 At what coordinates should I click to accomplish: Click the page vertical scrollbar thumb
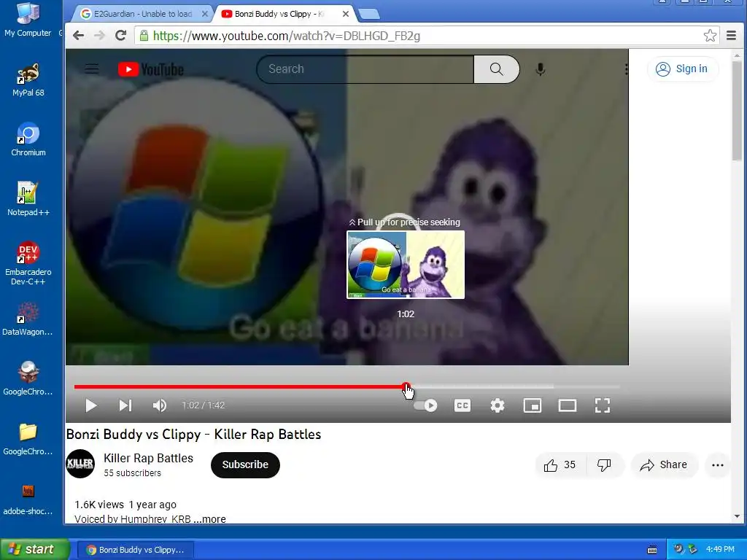(737, 111)
